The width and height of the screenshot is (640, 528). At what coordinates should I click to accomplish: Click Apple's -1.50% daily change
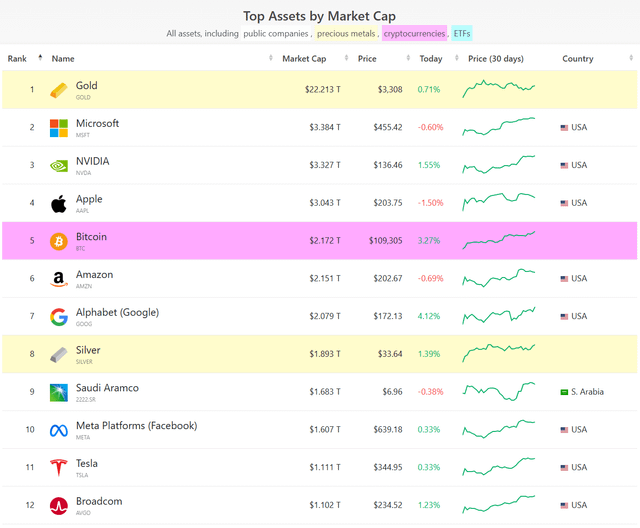pos(430,203)
